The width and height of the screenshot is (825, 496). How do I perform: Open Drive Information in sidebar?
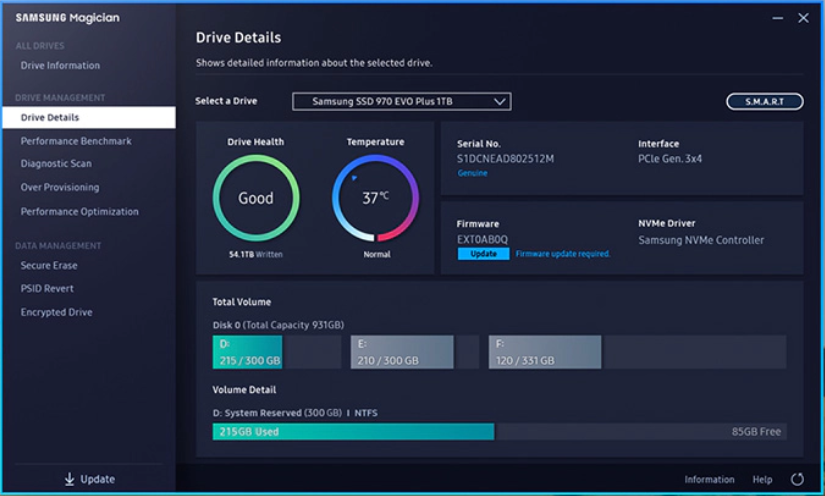tap(60, 66)
